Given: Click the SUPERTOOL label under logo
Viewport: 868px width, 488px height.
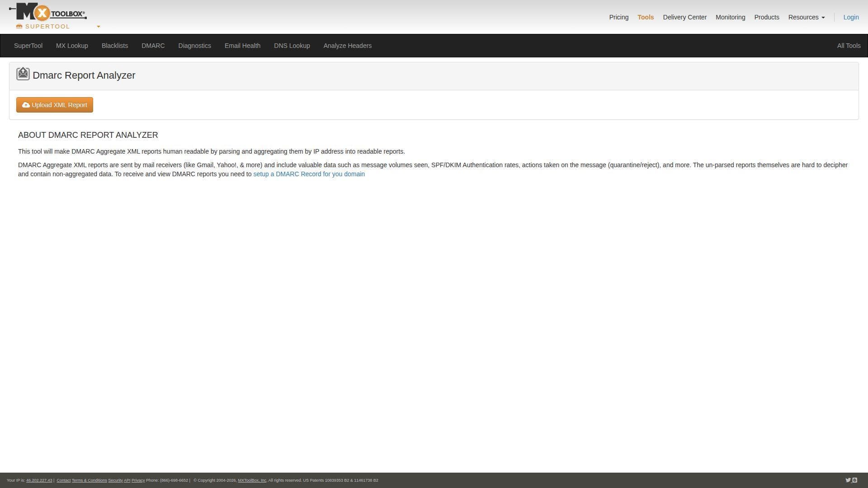Looking at the screenshot, I should (x=47, y=27).
